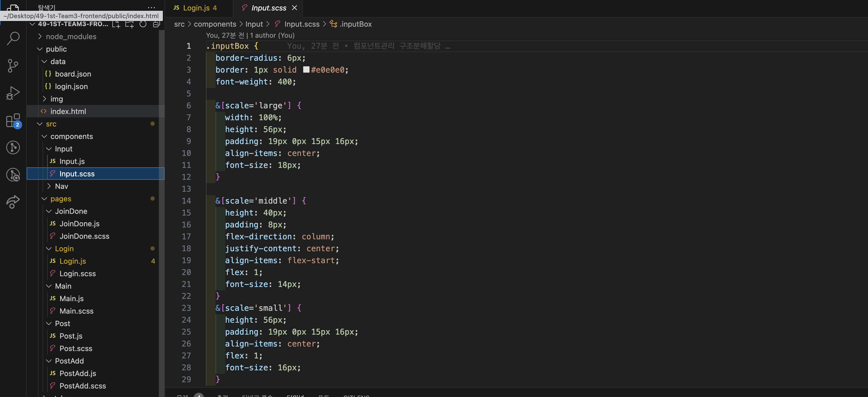Image resolution: width=868 pixels, height=397 pixels.
Task: Open the GitLens Inspect activity bar icon
Action: (13, 175)
